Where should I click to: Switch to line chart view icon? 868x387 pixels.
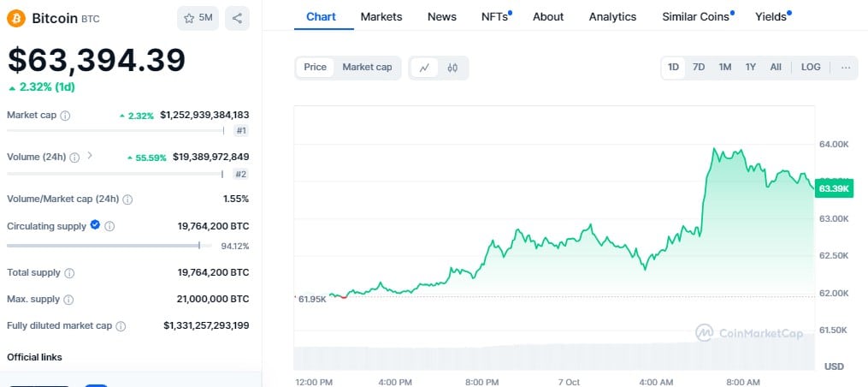[424, 68]
